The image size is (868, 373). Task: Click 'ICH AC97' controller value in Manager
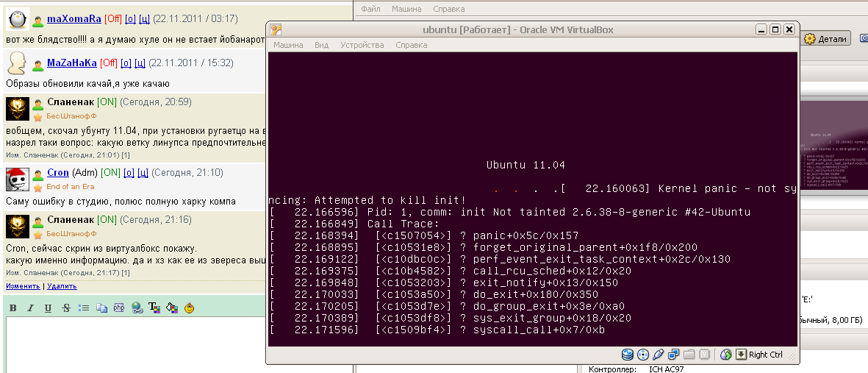(667, 369)
